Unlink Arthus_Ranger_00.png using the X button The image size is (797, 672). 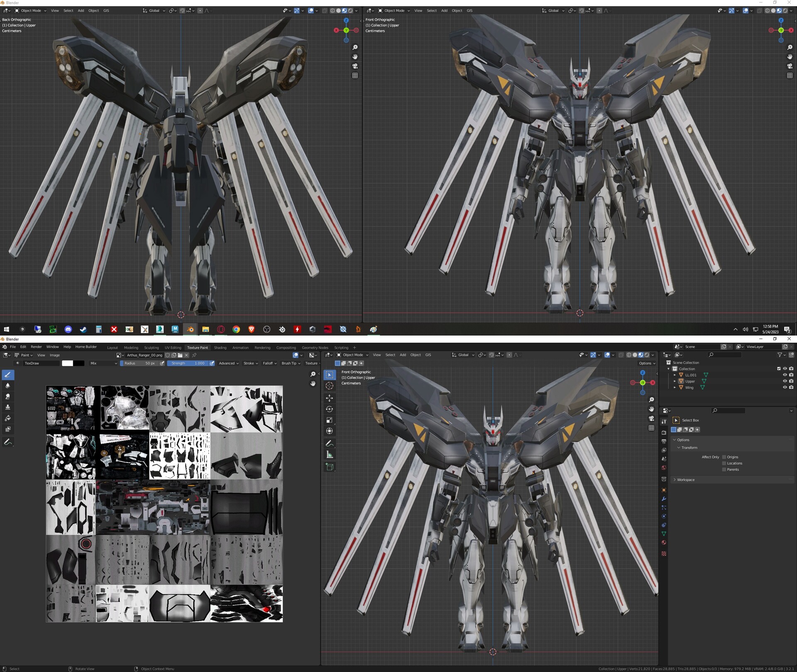pos(187,355)
